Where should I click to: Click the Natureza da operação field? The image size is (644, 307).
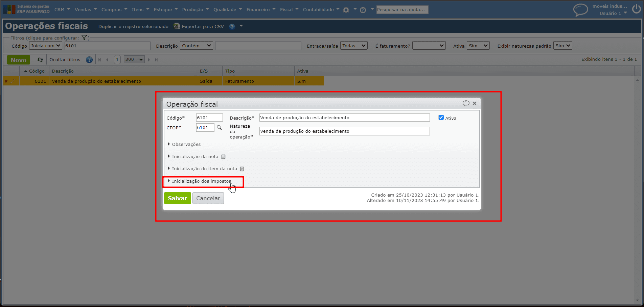[344, 131]
